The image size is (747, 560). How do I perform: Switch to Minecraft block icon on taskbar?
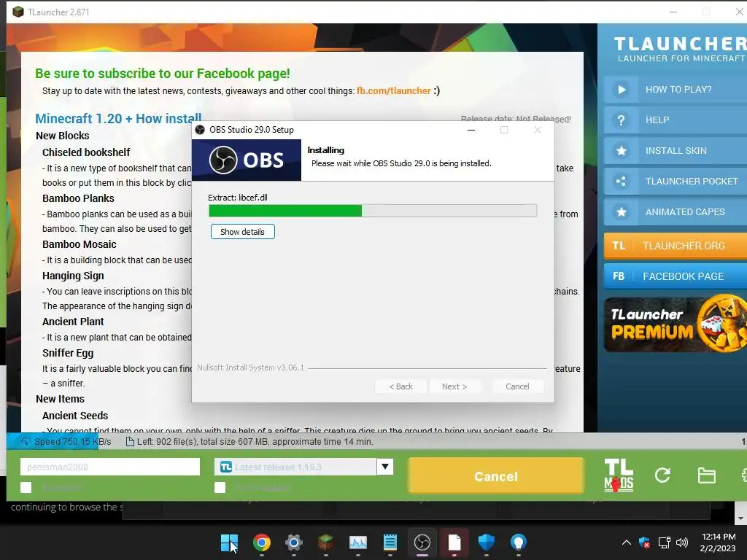(x=326, y=542)
